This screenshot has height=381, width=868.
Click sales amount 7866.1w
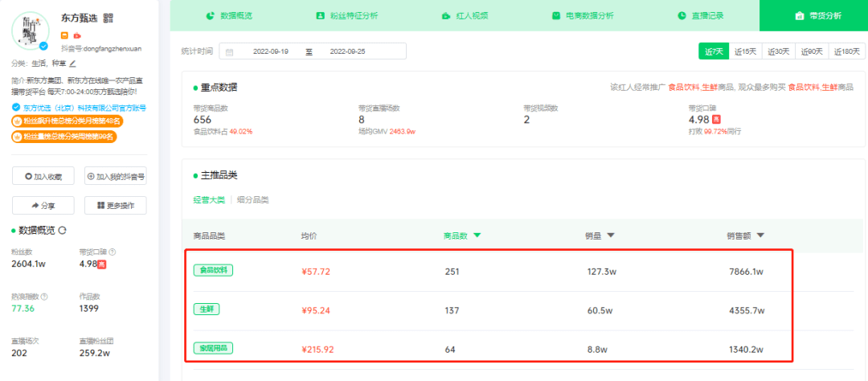click(x=747, y=272)
